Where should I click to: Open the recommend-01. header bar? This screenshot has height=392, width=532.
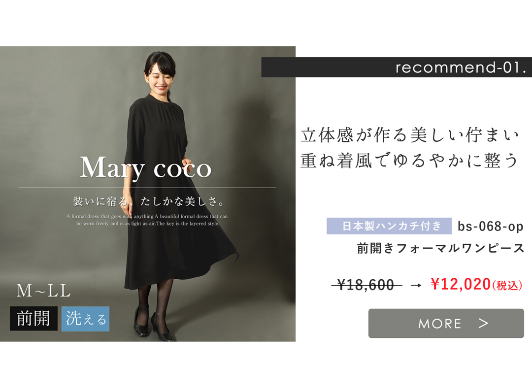(396, 67)
